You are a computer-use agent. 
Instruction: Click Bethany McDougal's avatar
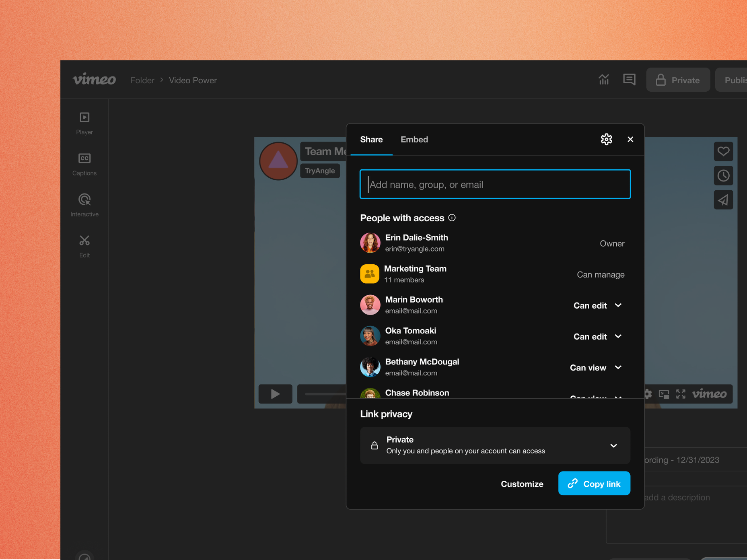pos(370,367)
